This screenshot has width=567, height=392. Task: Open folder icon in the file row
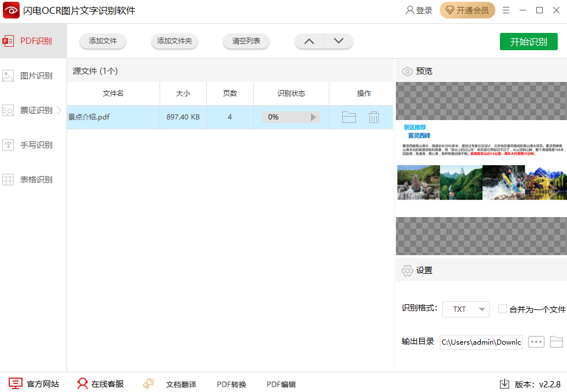coord(349,117)
